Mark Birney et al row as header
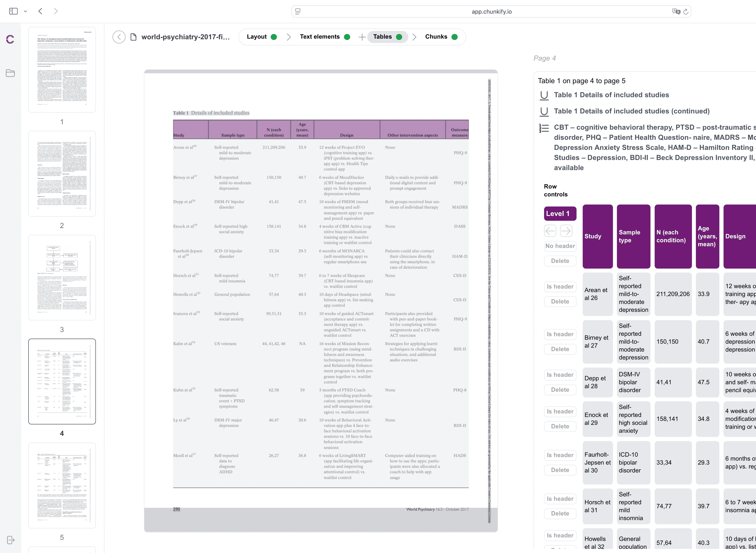This screenshot has height=553, width=756. 560,334
